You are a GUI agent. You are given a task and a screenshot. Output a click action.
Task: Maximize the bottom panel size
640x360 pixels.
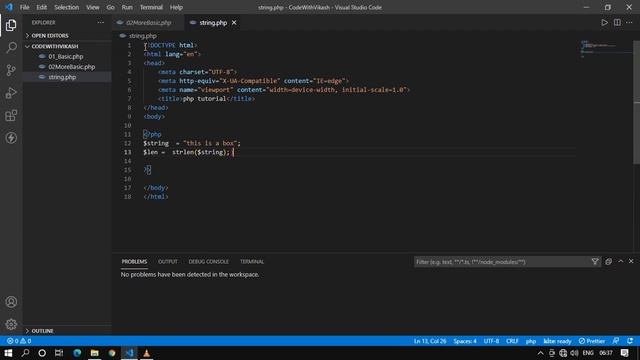pyautogui.click(x=621, y=262)
